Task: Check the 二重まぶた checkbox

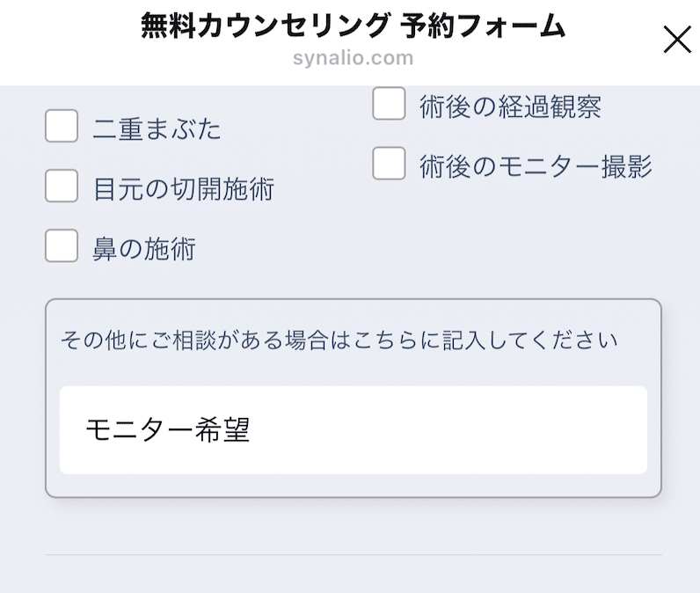Action: tap(62, 127)
